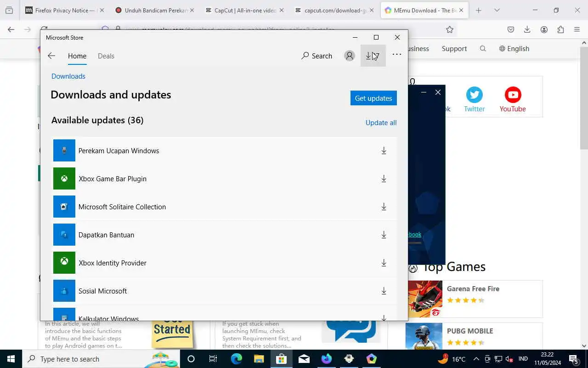Click the Get updates button

pyautogui.click(x=373, y=98)
